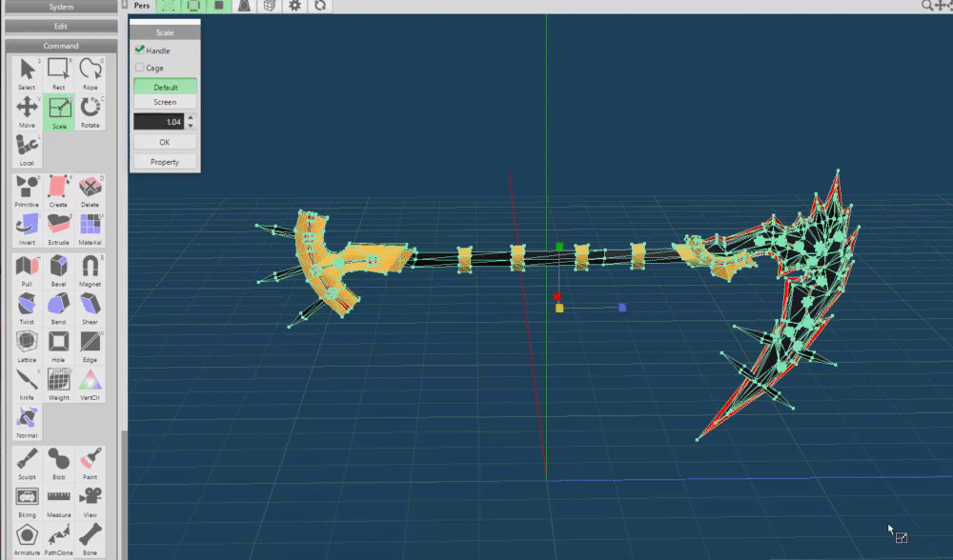Viewport: 953px width, 560px height.
Task: Click the OK button in Scale panel
Action: 165,142
